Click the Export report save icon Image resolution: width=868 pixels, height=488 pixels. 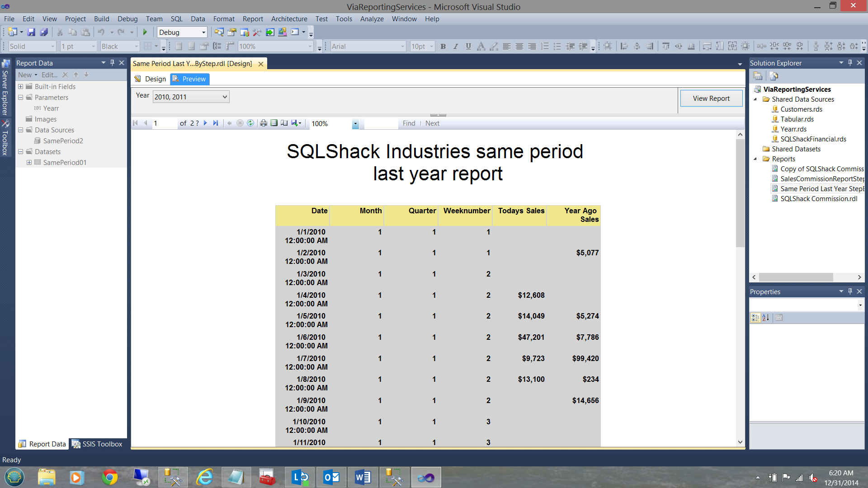295,123
